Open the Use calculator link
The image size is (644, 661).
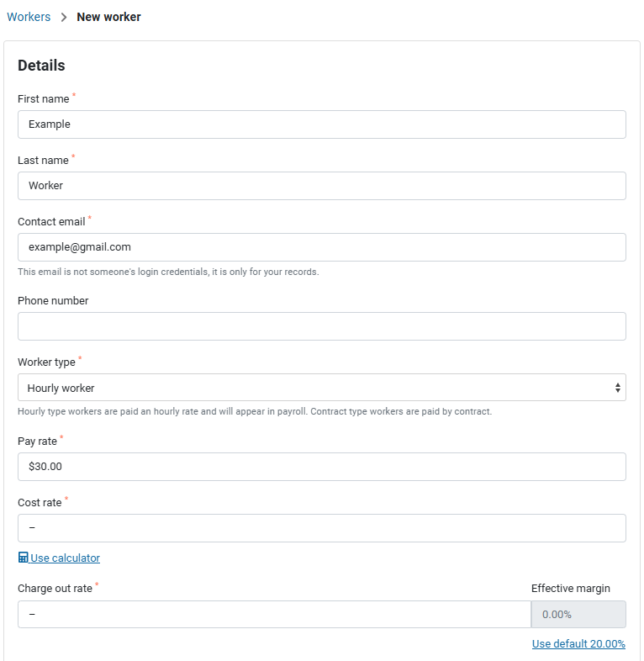point(65,558)
